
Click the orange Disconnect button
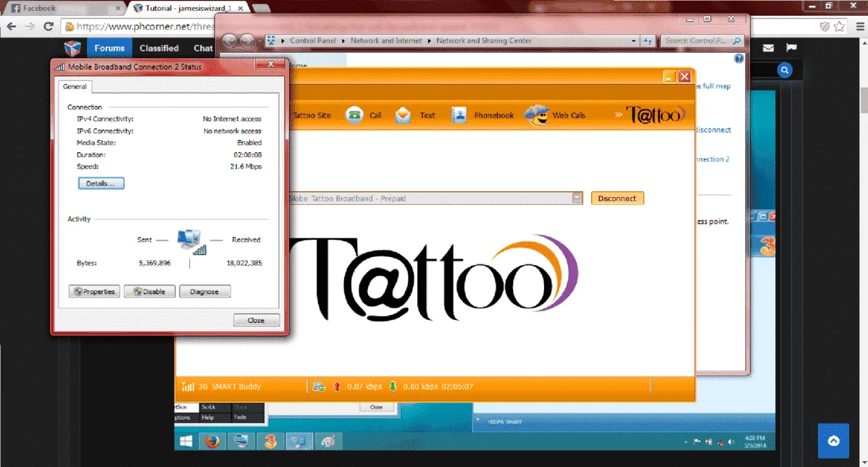[617, 198]
